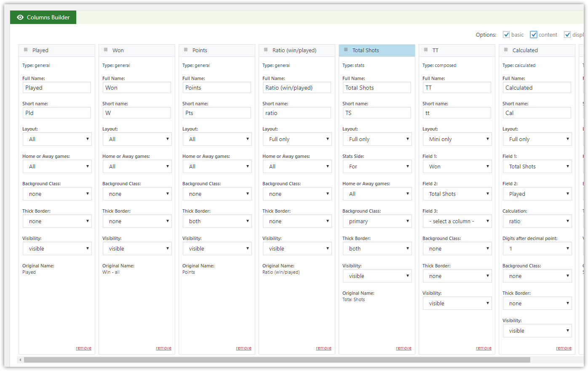Click the drag handle icon of Calculated column
Image resolution: width=588 pixels, height=371 pixels.
click(x=506, y=50)
